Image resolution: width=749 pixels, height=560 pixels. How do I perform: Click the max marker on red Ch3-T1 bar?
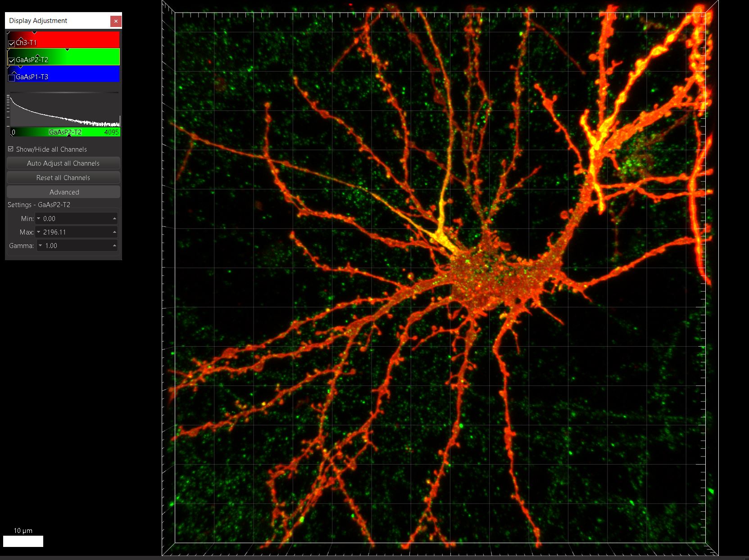click(35, 32)
